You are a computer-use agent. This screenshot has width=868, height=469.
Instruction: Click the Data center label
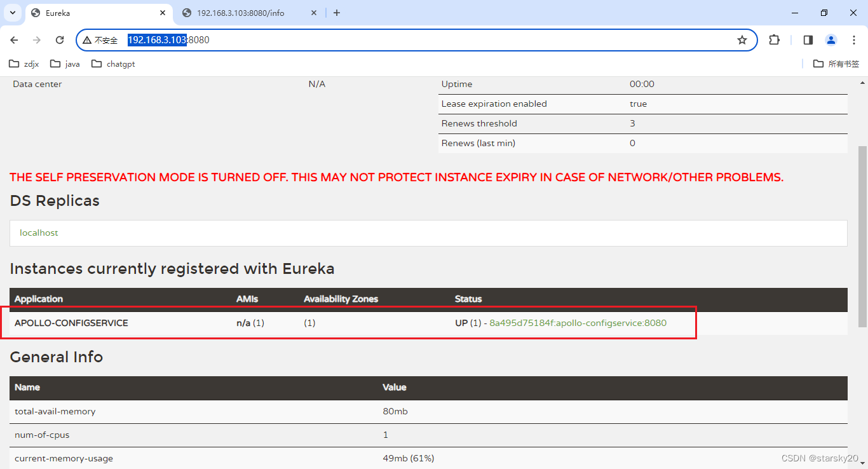[x=37, y=84]
